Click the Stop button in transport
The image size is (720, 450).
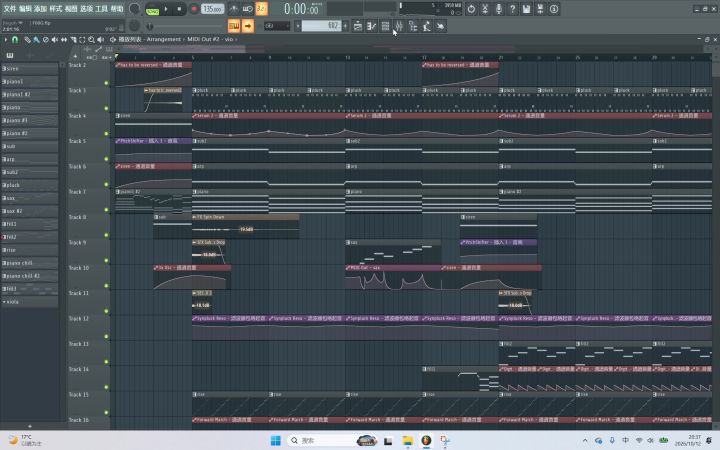(179, 9)
